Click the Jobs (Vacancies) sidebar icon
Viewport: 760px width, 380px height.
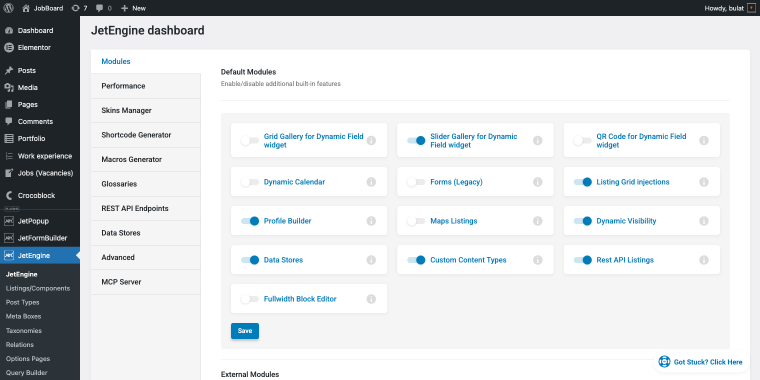coord(9,173)
